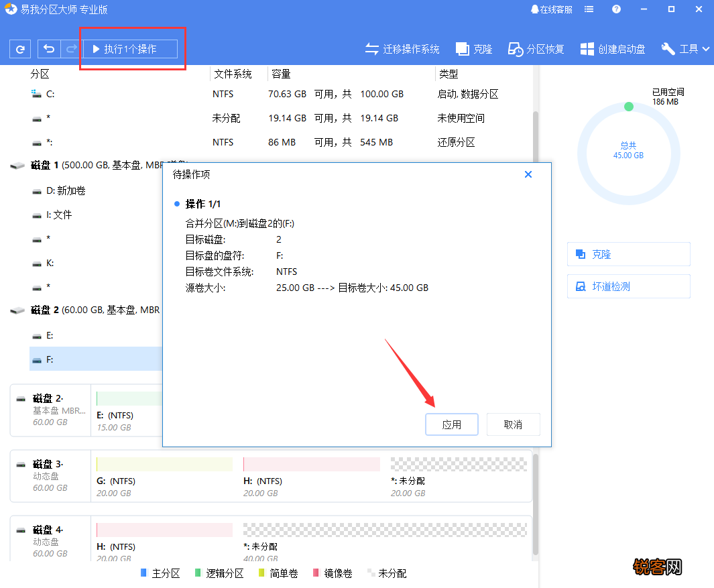Click the Partition (分区) column header
Viewport: 714px width, 588px height.
coord(40,74)
